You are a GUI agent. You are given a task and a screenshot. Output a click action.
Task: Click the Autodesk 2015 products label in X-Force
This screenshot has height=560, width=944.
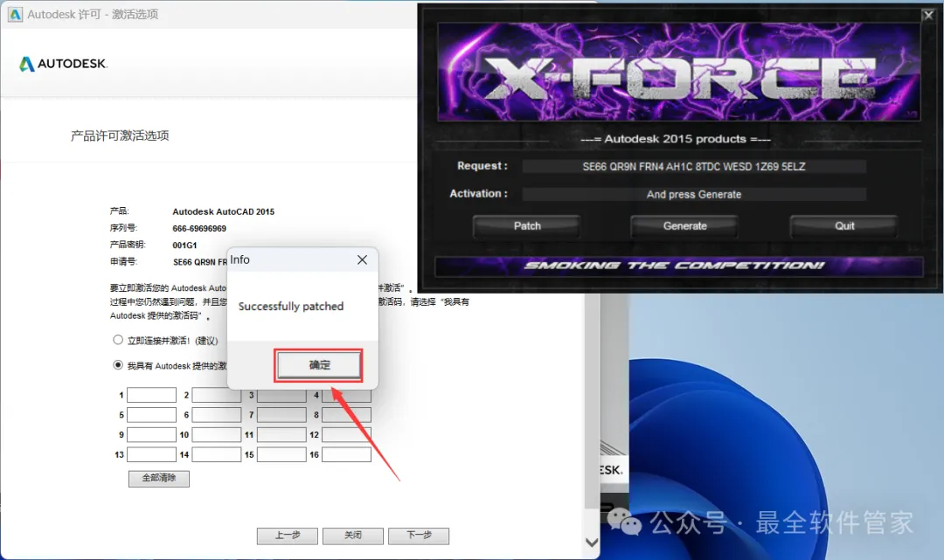(x=675, y=139)
